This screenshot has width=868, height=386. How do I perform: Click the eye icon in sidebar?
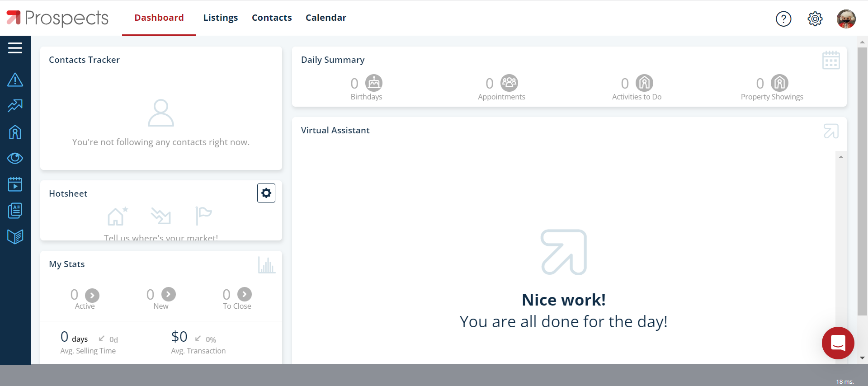click(15, 158)
